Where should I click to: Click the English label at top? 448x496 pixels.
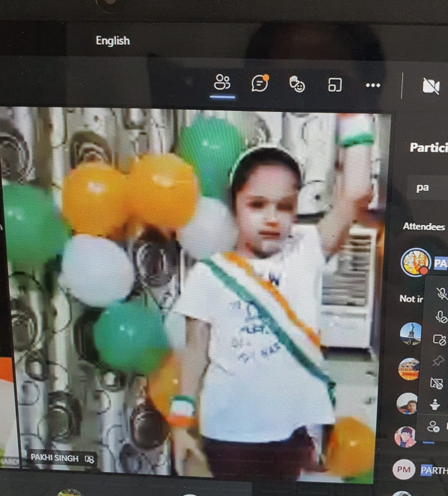point(113,40)
